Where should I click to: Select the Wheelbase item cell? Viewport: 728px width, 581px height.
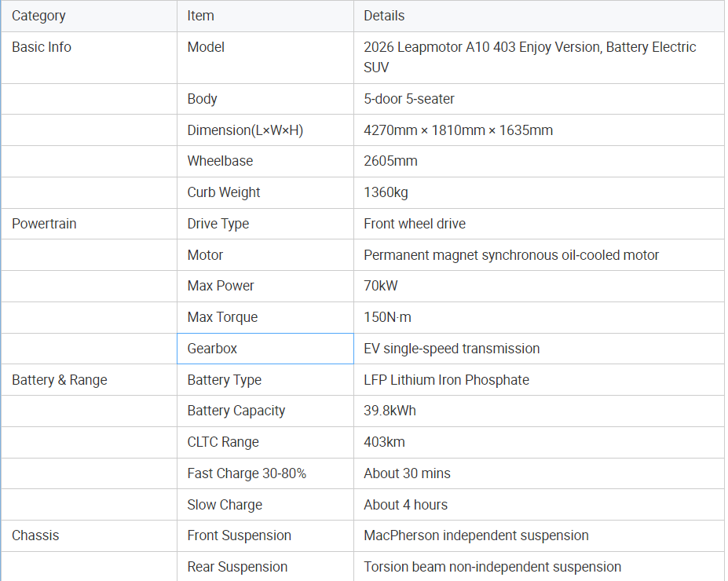(x=265, y=161)
